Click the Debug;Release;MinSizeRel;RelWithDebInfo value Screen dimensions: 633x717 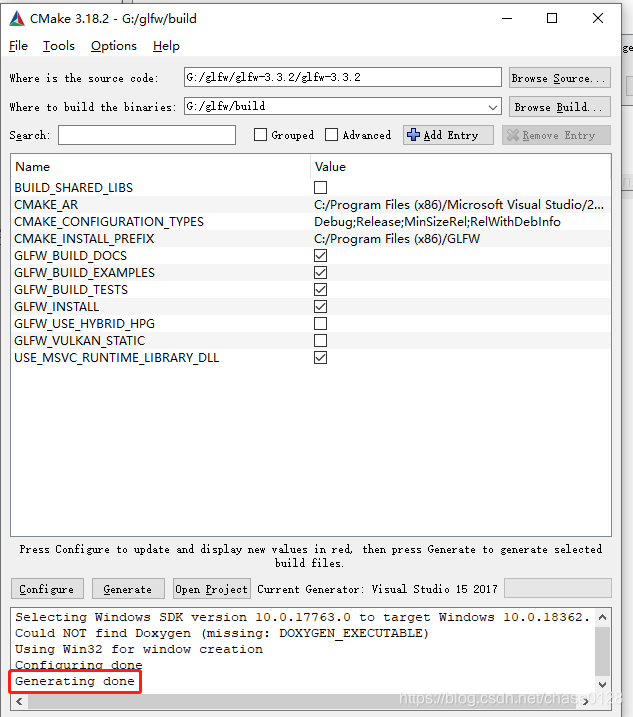[x=437, y=222]
